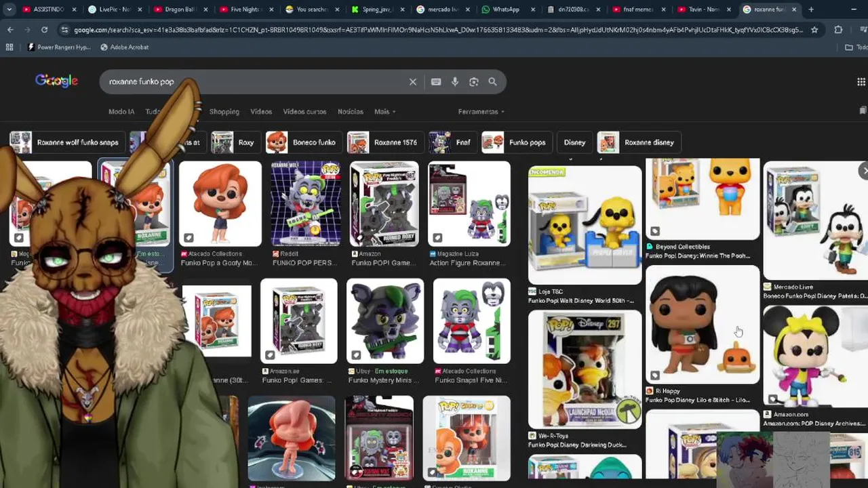Select the Fnaf filter chip

452,142
